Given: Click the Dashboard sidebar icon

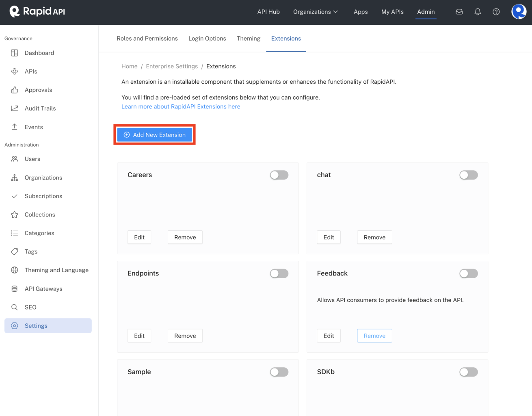Looking at the screenshot, I should point(15,53).
